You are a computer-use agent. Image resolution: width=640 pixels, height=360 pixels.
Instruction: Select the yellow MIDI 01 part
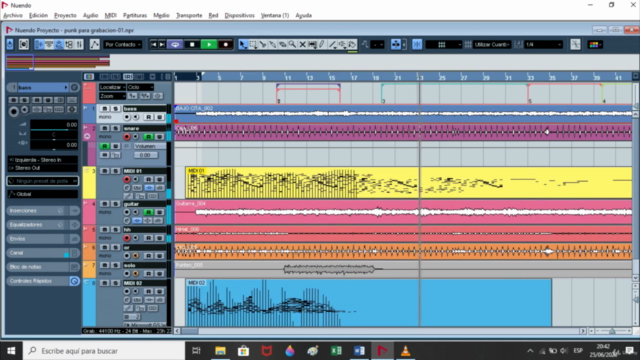[409, 182]
